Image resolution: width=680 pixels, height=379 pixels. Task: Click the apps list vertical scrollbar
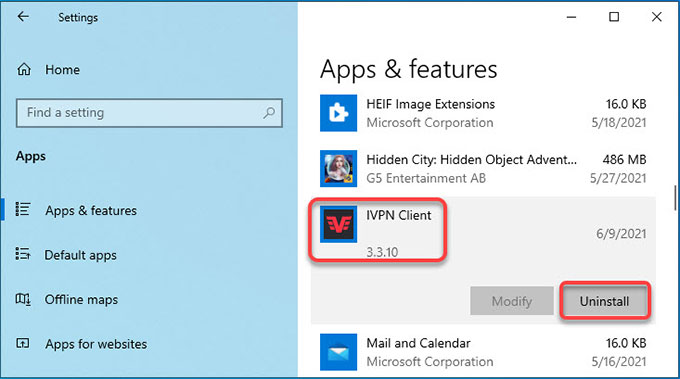(x=675, y=198)
